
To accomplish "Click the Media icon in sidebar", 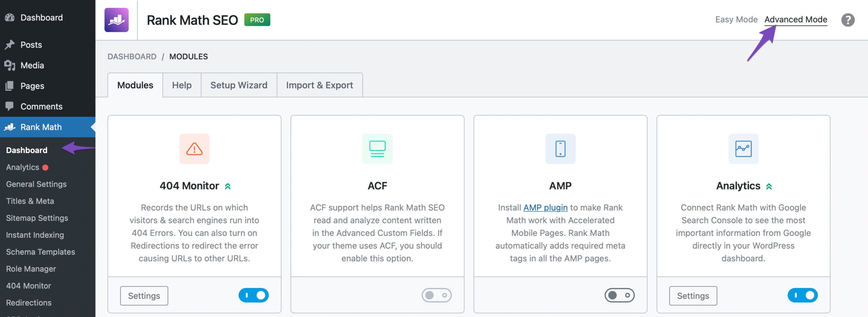I will [x=10, y=65].
